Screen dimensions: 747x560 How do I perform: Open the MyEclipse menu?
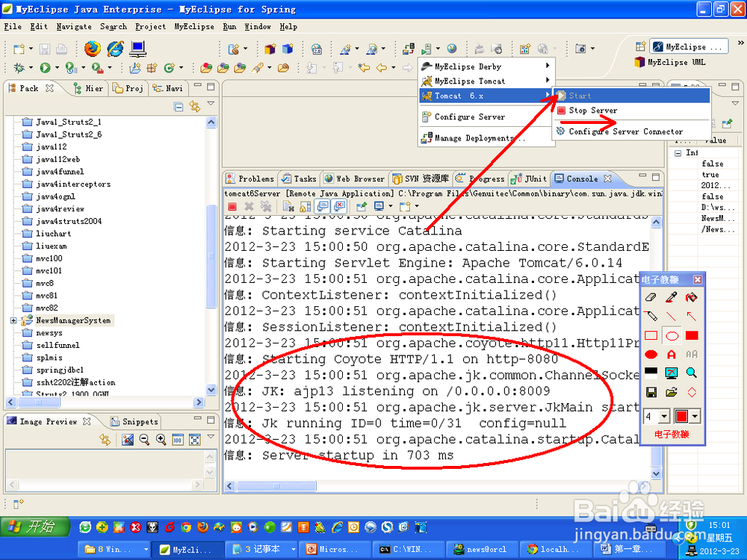tap(194, 27)
